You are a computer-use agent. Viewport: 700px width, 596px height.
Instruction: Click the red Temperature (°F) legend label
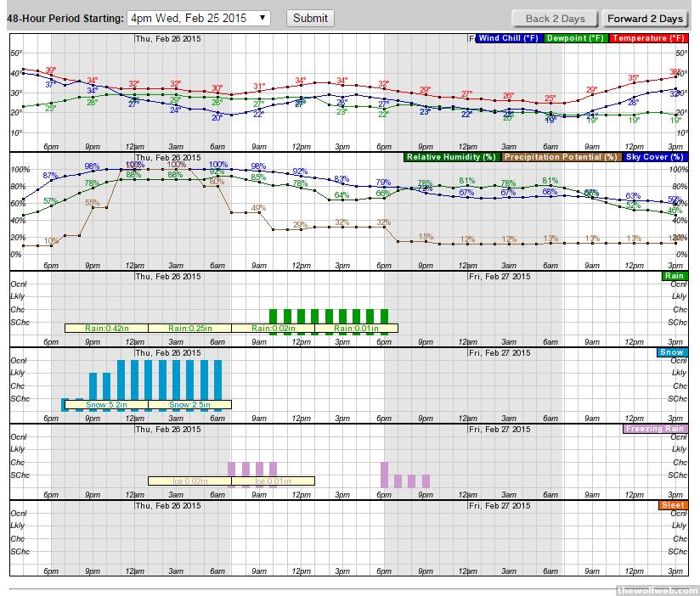tap(647, 38)
